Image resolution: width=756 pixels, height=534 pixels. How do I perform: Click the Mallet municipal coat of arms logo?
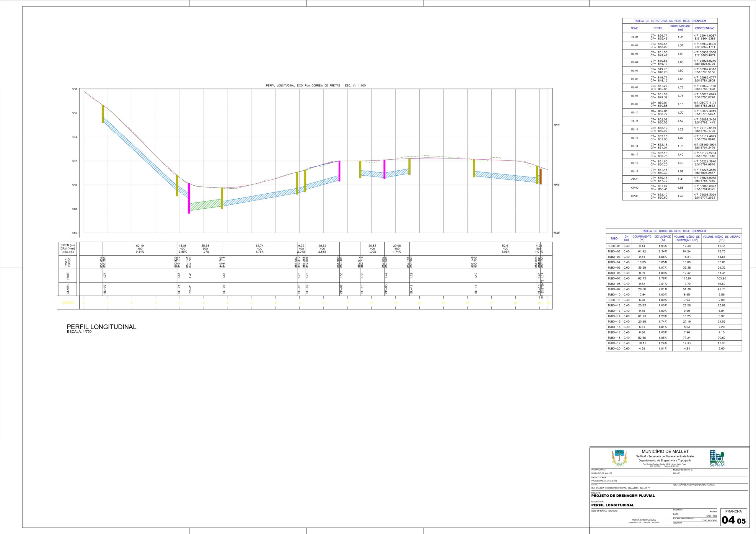pyautogui.click(x=619, y=458)
